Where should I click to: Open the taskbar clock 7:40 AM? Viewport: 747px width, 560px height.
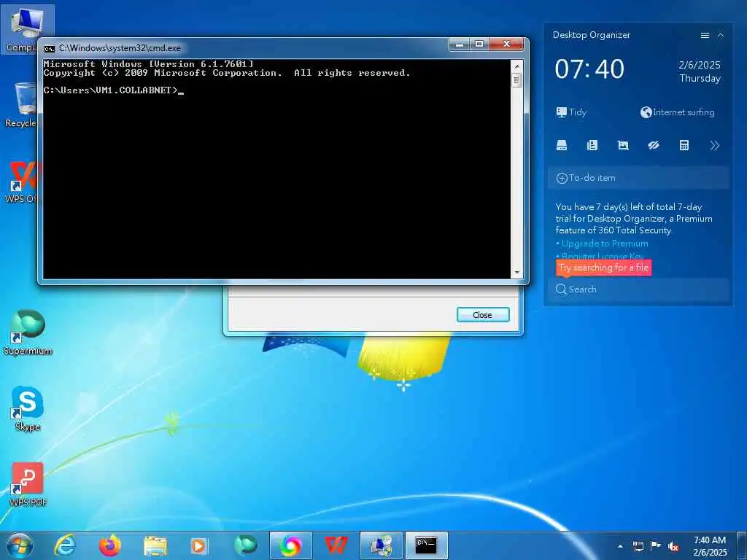pyautogui.click(x=710, y=546)
